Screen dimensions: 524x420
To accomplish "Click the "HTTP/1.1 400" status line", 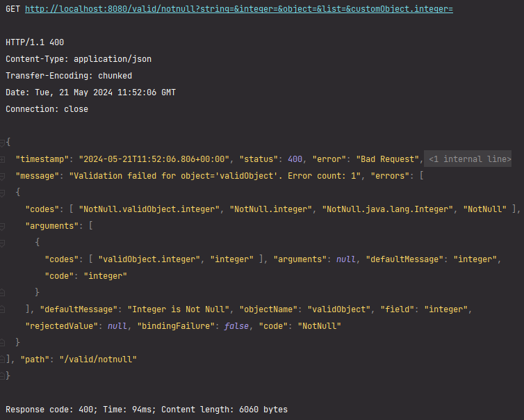I will point(35,42).
